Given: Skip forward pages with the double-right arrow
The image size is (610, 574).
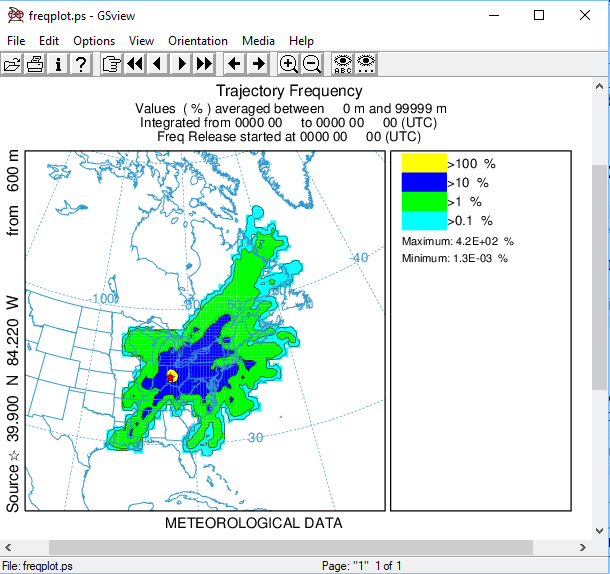Looking at the screenshot, I should coord(204,64).
